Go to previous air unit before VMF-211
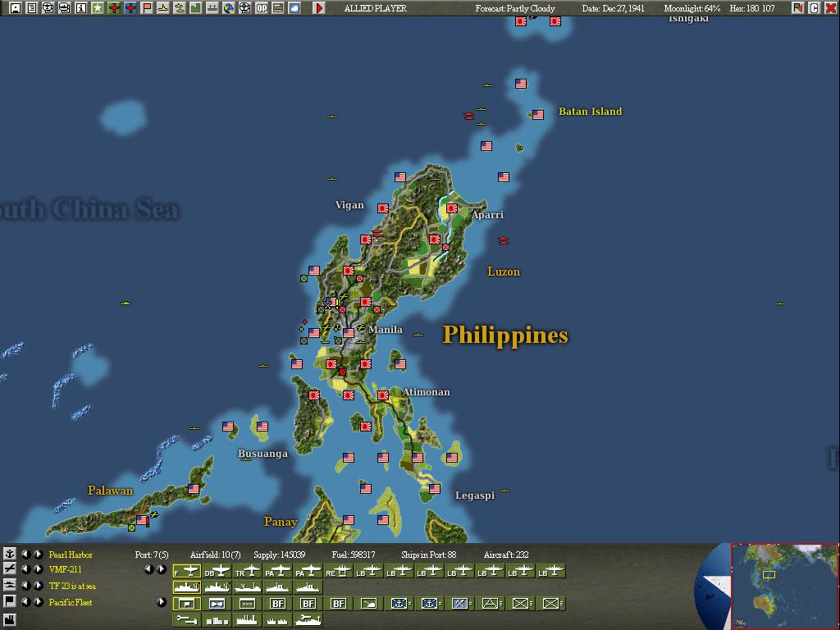The image size is (840, 630). click(x=25, y=569)
